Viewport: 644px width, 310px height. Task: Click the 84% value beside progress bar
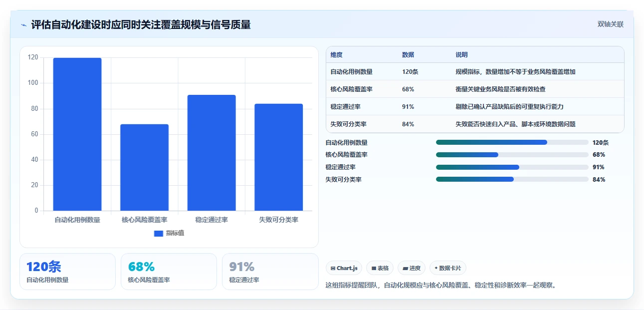599,180
